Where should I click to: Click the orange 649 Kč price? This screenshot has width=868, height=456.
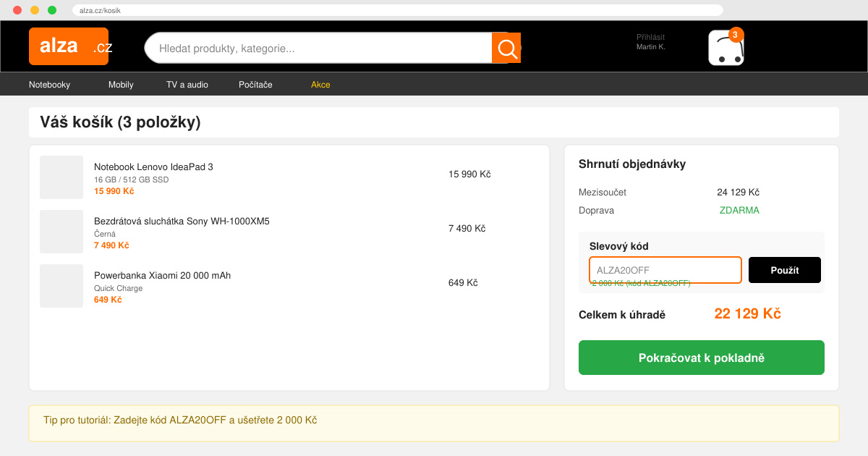[x=108, y=300]
